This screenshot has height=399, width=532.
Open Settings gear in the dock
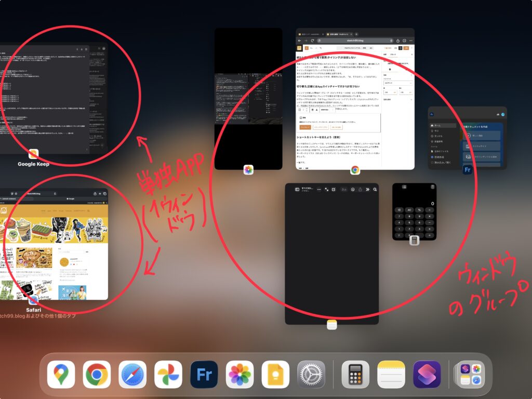click(311, 375)
